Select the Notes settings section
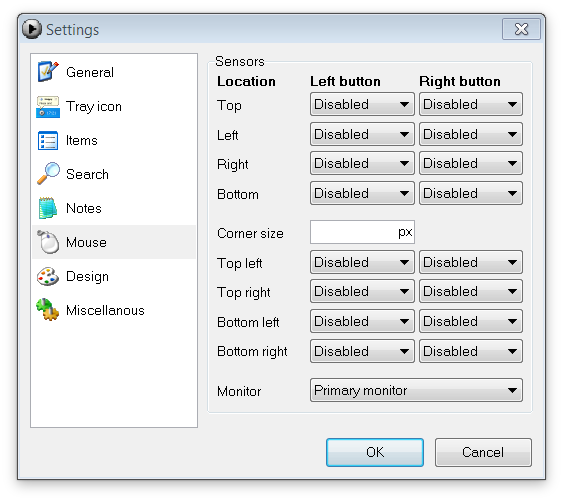Viewport: 563px width, 501px height. pos(114,208)
